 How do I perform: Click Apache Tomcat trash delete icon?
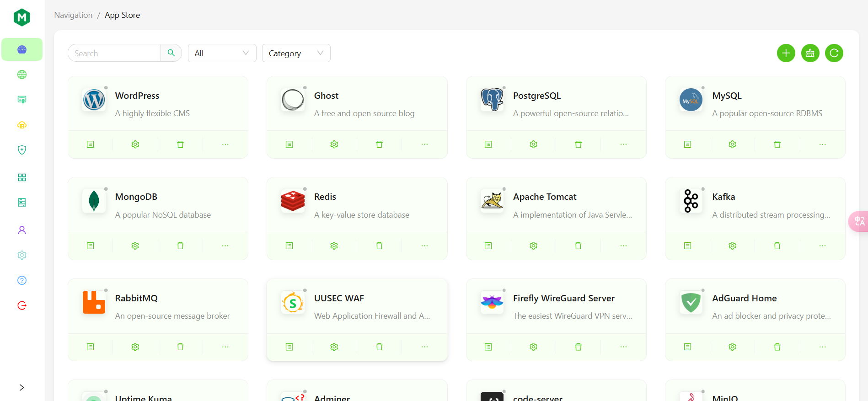pos(578,246)
